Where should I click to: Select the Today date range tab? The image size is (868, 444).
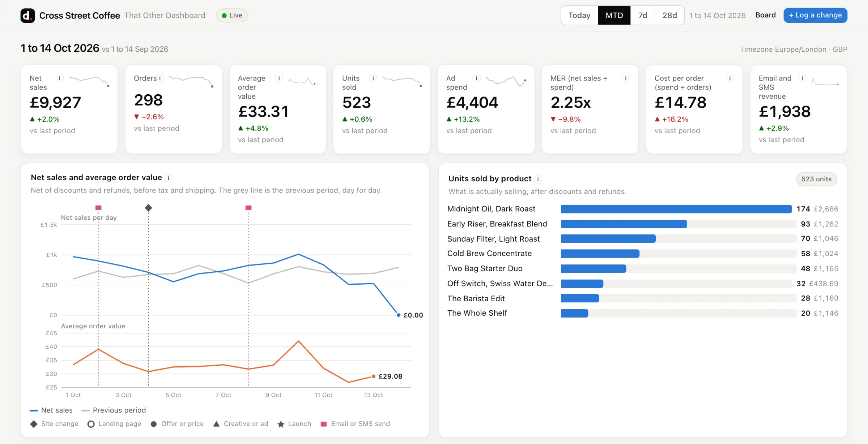[579, 15]
